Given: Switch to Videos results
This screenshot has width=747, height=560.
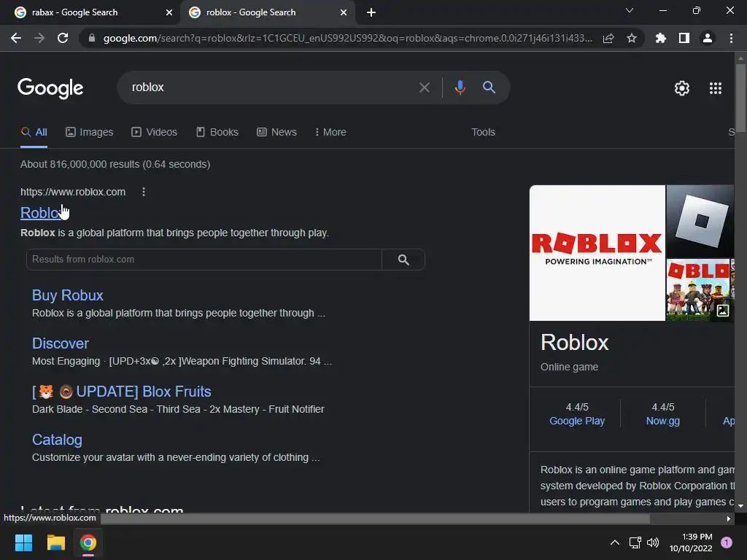Looking at the screenshot, I should [155, 132].
